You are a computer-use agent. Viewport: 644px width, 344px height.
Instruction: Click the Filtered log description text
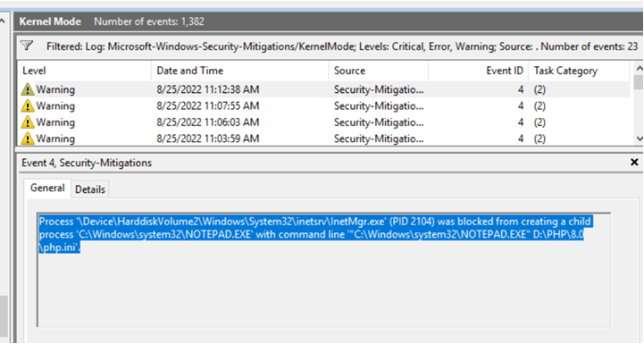coord(342,46)
